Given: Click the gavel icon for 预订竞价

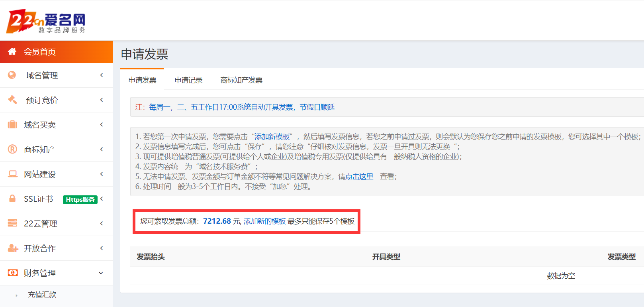Looking at the screenshot, I should [12, 100].
